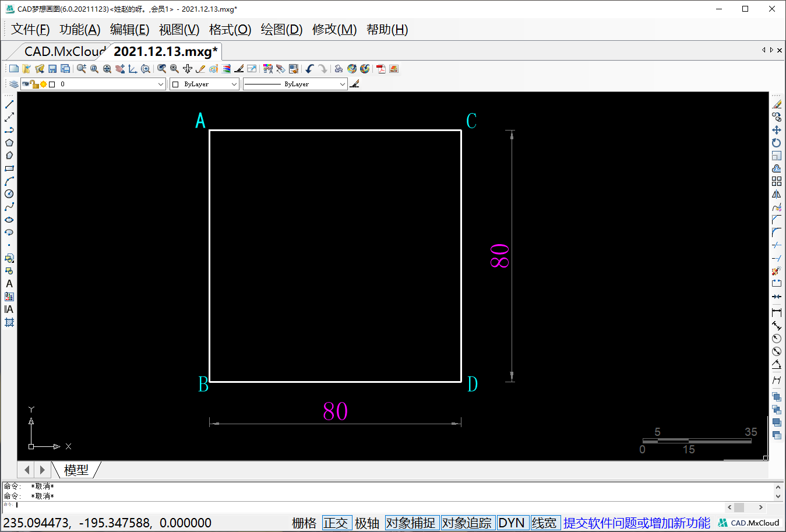Switch to the CAD.MxCloud tab
The height and width of the screenshot is (532, 786).
[64, 51]
